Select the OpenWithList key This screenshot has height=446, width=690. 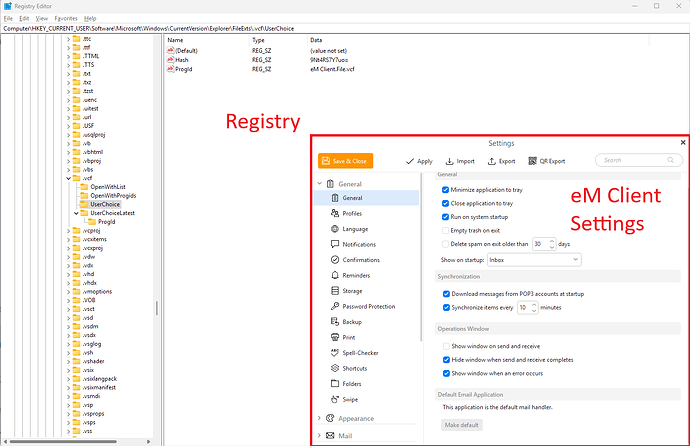[108, 187]
